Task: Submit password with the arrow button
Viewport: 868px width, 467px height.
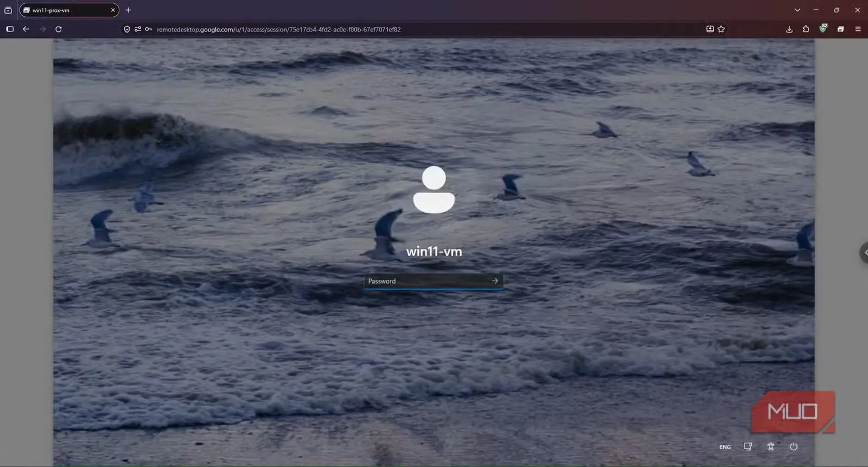Action: click(x=495, y=281)
